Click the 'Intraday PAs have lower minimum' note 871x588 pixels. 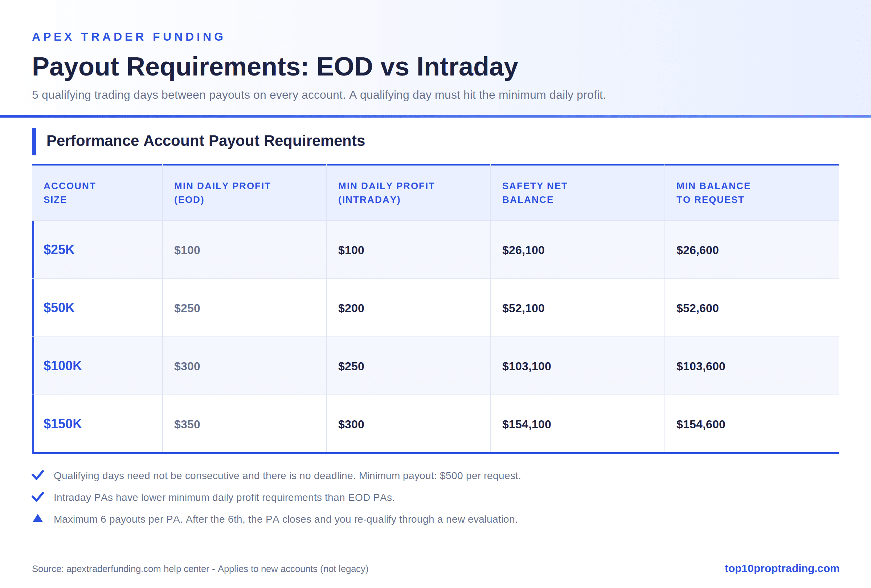(x=224, y=497)
